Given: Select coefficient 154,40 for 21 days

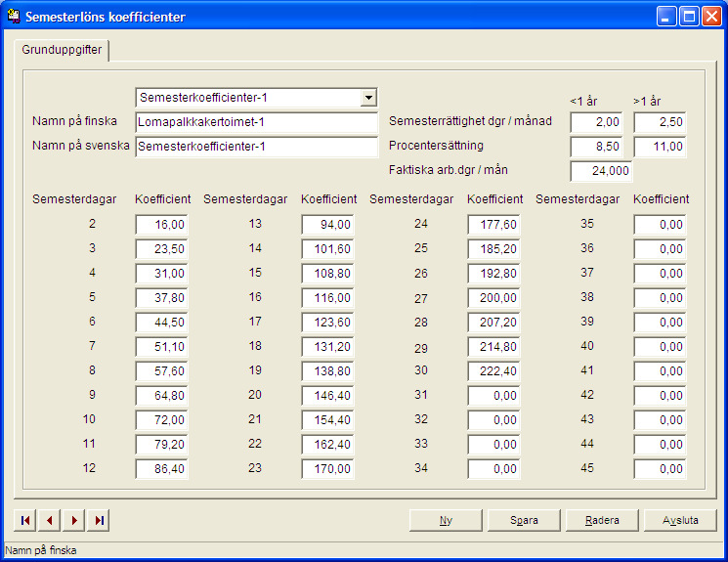Looking at the screenshot, I should click(x=327, y=420).
